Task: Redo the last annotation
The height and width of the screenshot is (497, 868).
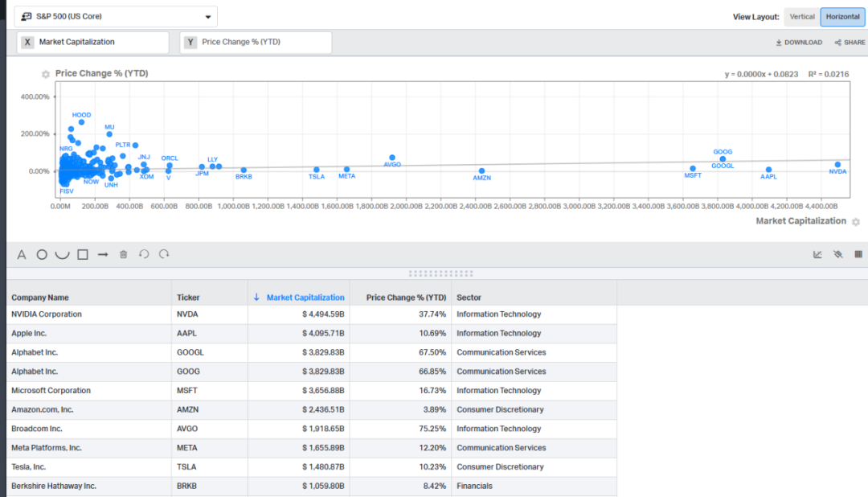Action: coord(164,255)
